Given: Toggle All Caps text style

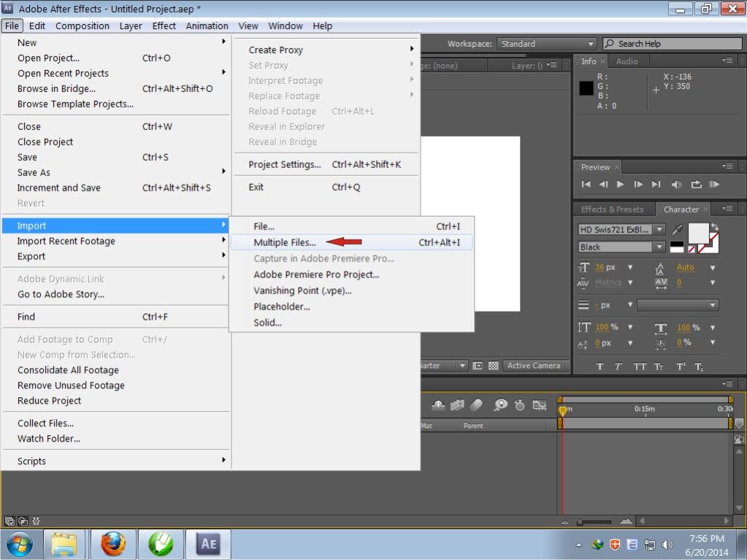Looking at the screenshot, I should point(640,367).
